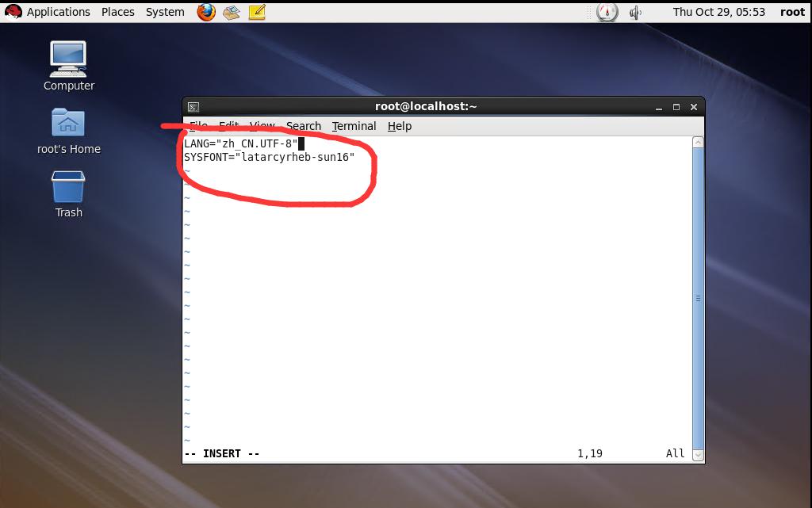This screenshot has width=812, height=508.
Task: Open the mail client launcher icon
Action: tap(231, 12)
